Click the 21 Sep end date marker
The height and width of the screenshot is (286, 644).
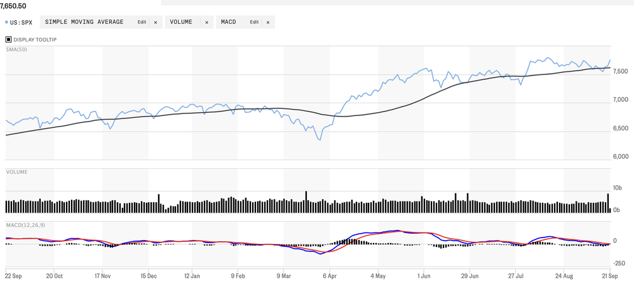click(610, 276)
